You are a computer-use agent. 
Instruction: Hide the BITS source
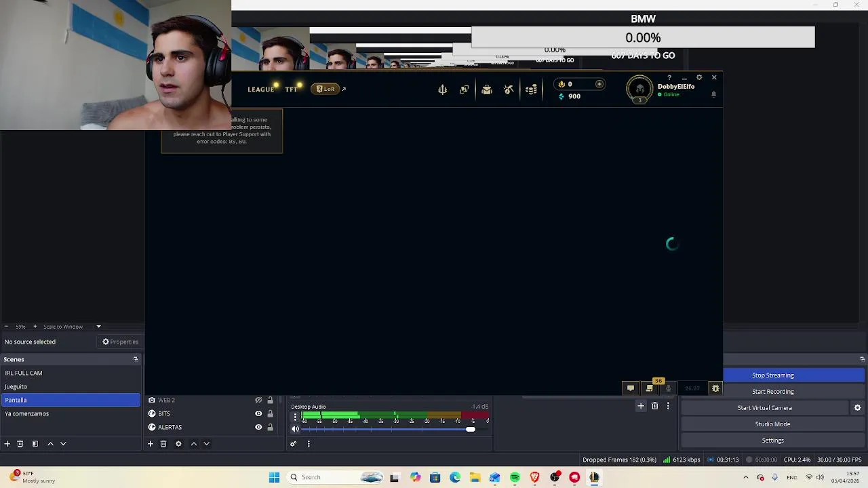258,413
